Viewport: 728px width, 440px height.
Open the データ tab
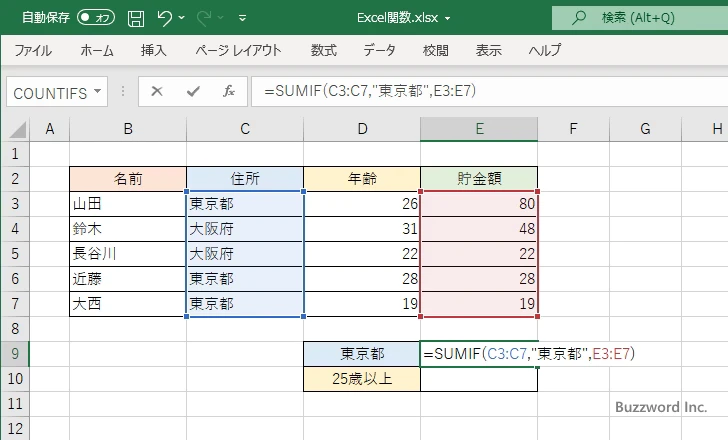click(379, 50)
